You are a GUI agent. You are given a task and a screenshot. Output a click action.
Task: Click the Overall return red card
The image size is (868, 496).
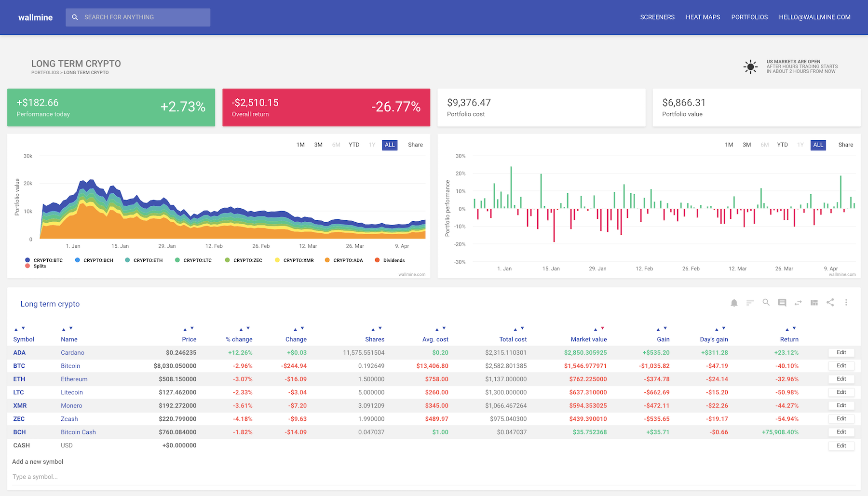[326, 107]
